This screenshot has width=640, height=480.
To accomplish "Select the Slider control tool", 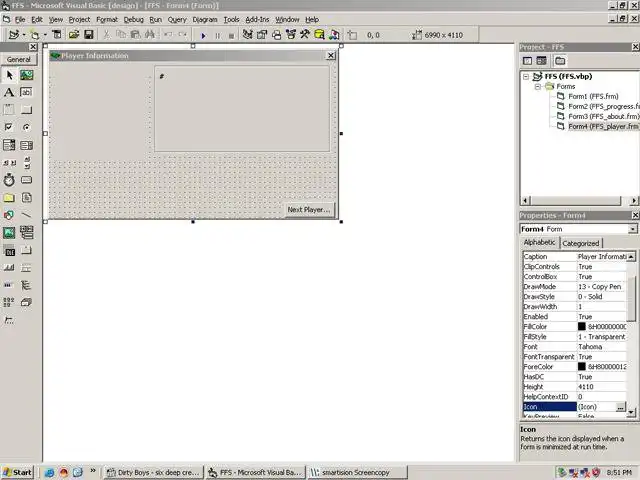I will point(9,320).
